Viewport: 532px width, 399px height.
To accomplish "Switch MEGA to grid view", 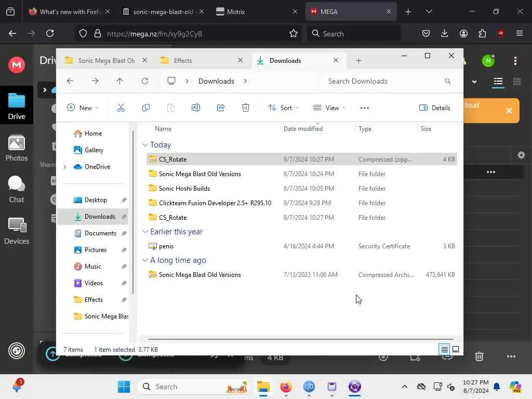I will point(517,82).
